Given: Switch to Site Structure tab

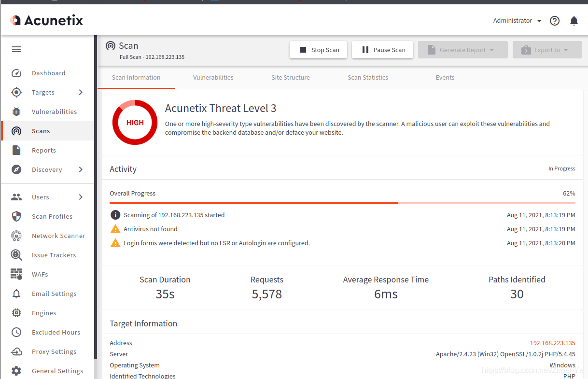Looking at the screenshot, I should pos(291,77).
